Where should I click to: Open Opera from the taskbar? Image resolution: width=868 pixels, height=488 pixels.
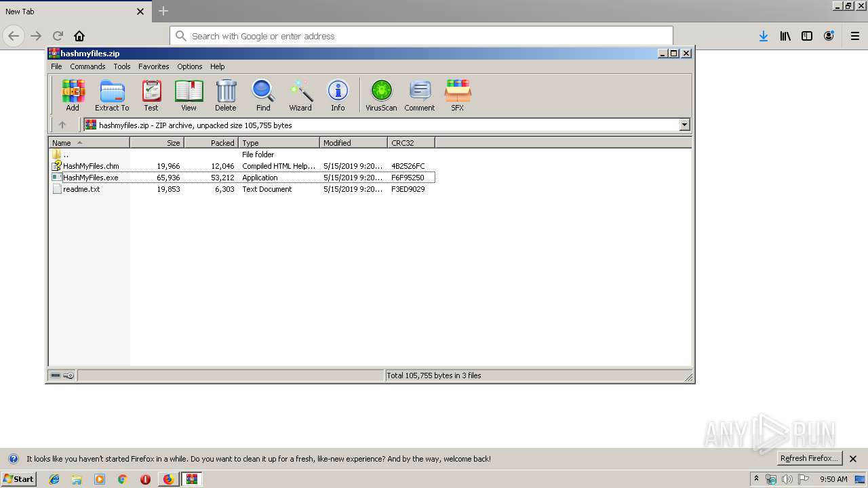coord(145,479)
